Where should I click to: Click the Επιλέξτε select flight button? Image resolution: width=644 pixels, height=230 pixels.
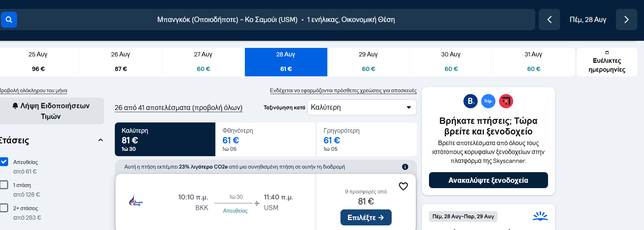[x=366, y=217]
